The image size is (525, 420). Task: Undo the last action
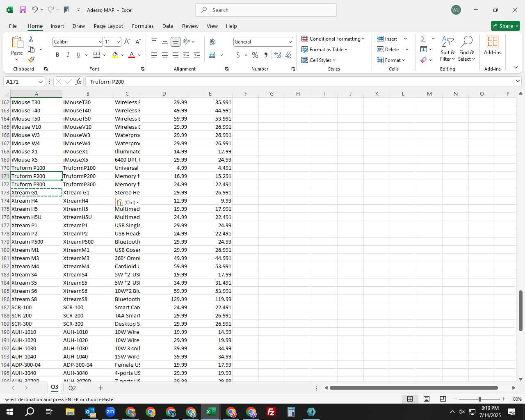(35, 10)
